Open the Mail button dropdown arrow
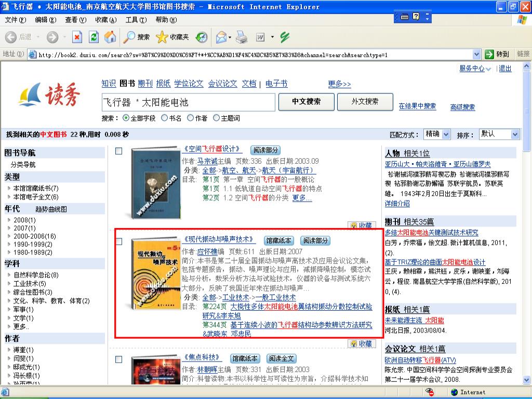Viewport: 532px width, 399px height. 230,37
